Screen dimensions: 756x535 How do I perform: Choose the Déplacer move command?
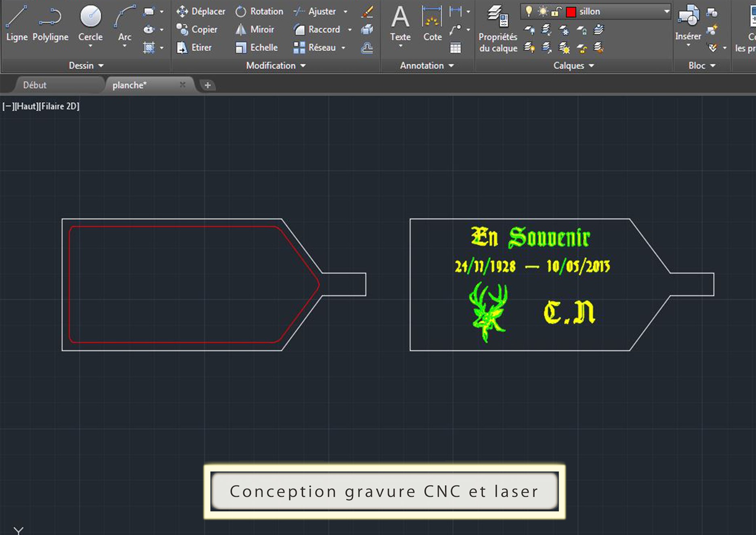tap(201, 11)
